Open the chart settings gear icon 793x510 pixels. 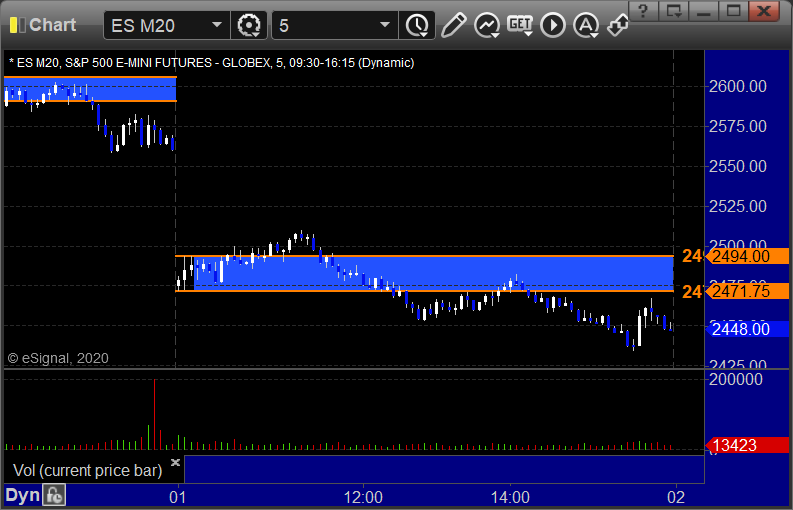coord(249,25)
